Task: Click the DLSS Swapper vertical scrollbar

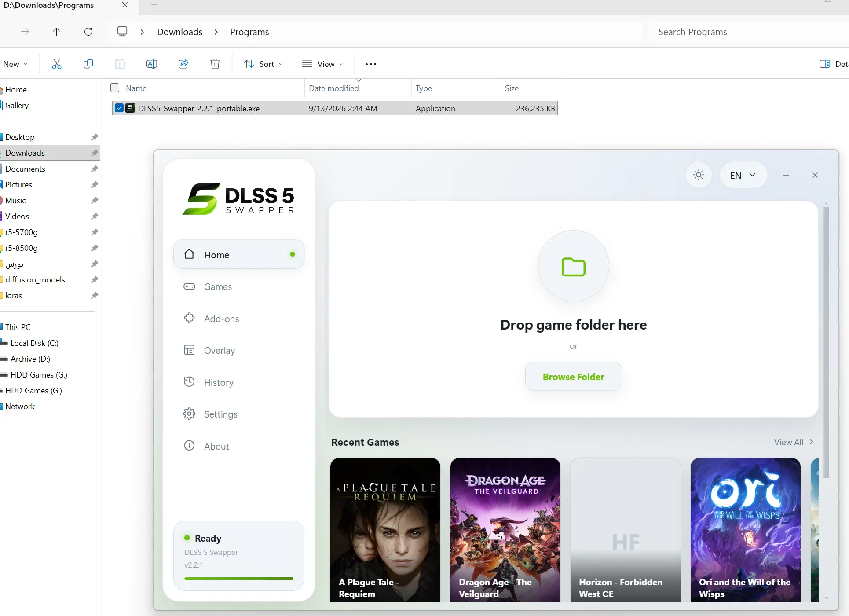Action: (x=826, y=342)
